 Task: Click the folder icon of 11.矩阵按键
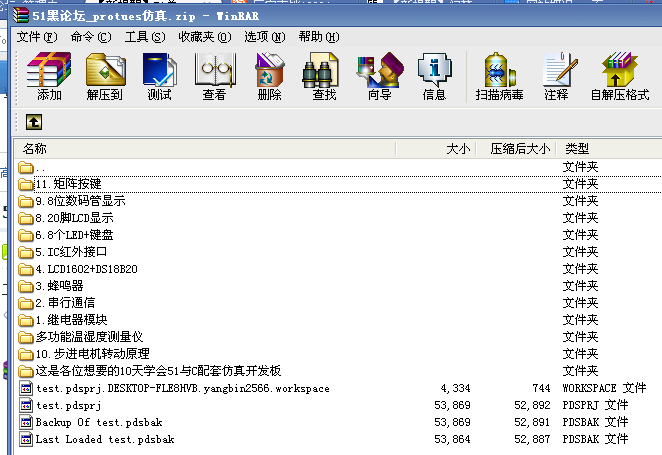tap(26, 184)
